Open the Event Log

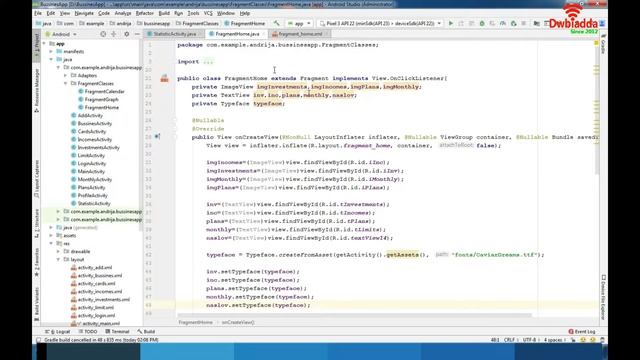coord(582,331)
